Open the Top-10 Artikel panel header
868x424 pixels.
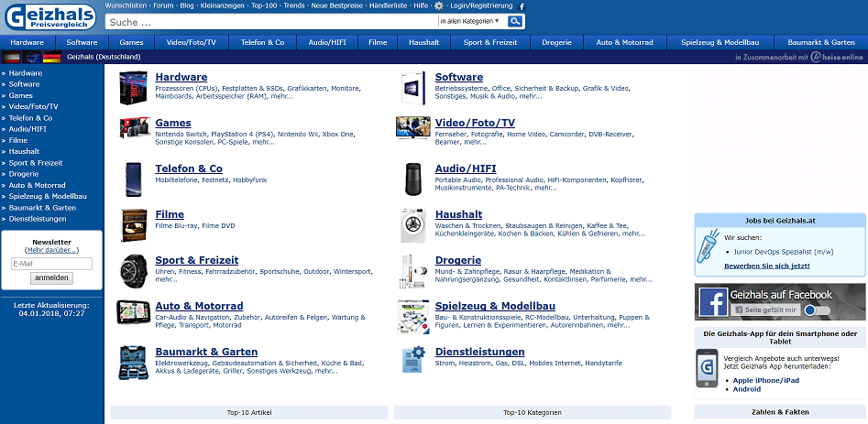click(249, 412)
